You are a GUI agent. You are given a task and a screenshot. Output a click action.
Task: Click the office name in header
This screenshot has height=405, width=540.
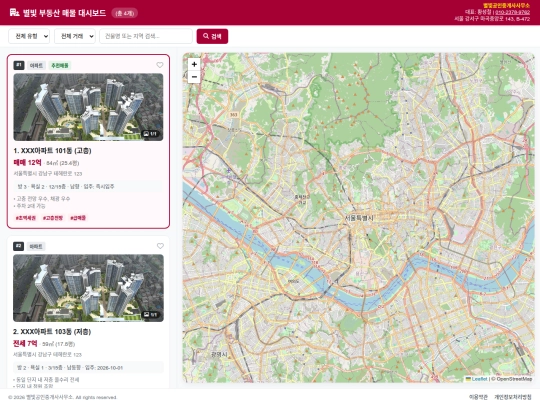(506, 6)
